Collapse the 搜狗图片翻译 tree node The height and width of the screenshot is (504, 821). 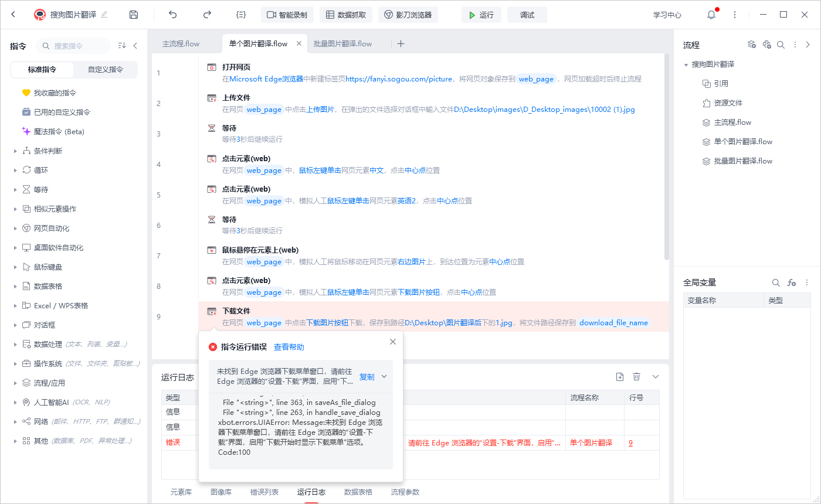(686, 64)
